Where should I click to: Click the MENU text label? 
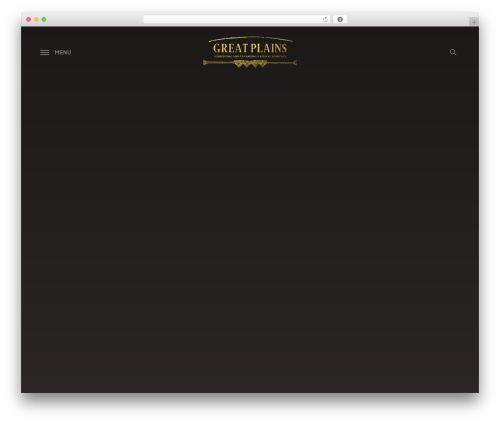[63, 52]
